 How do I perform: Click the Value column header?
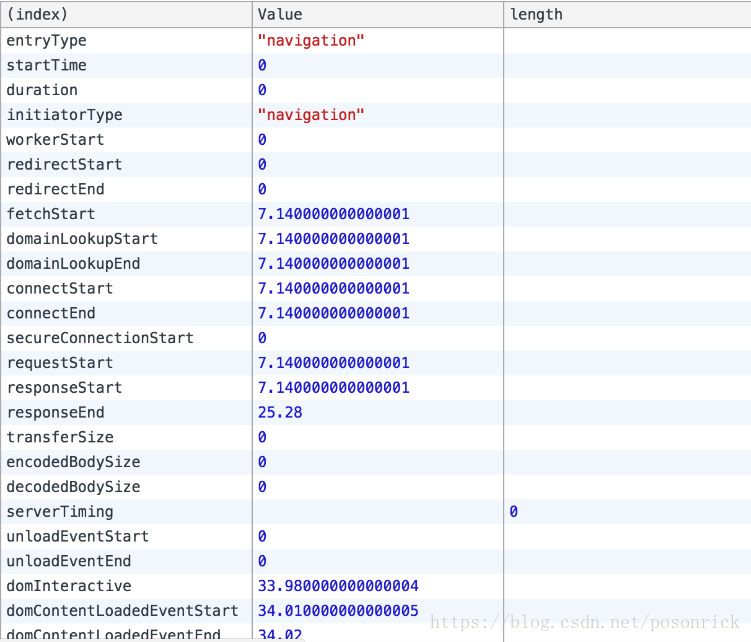tap(378, 14)
